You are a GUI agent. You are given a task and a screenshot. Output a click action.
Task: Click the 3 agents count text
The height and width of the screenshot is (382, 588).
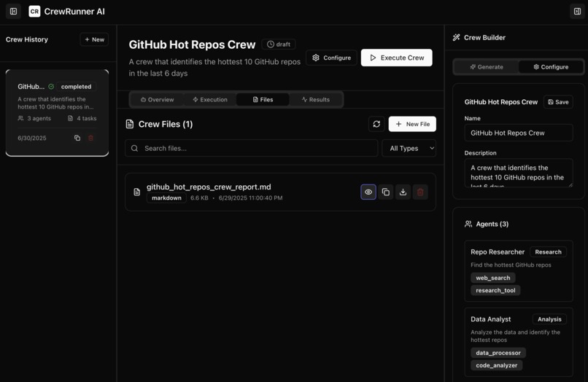click(x=39, y=118)
